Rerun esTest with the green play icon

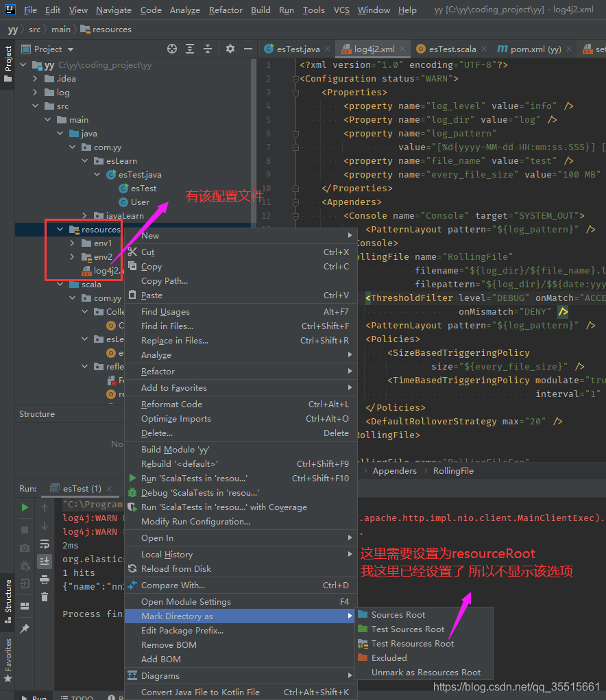24,507
